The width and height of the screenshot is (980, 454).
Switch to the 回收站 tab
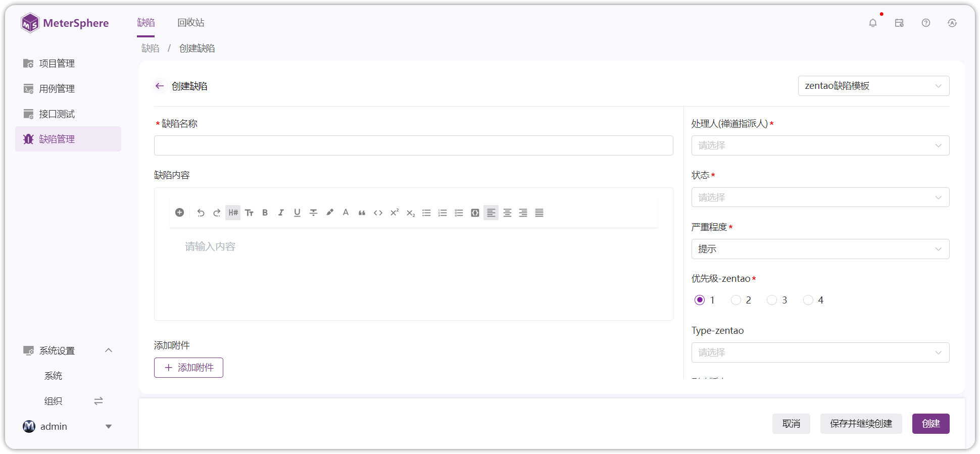(191, 23)
